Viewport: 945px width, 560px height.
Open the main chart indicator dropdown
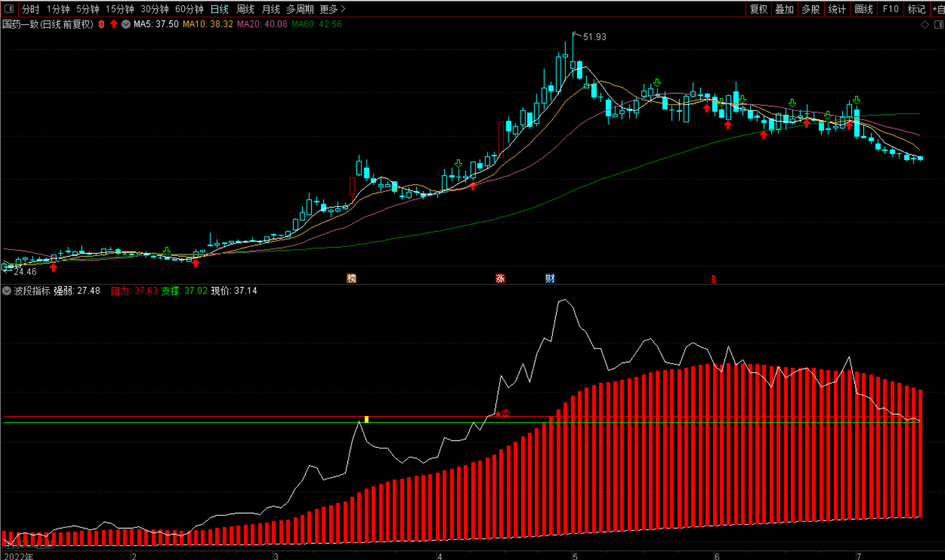pos(126,24)
